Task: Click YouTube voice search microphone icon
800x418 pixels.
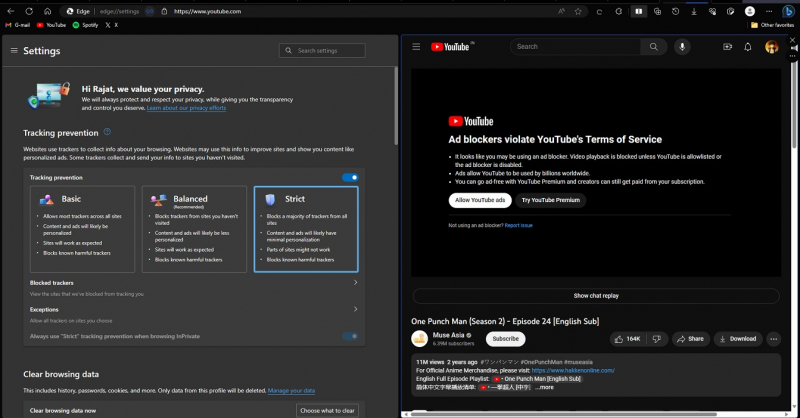Action: (683, 47)
